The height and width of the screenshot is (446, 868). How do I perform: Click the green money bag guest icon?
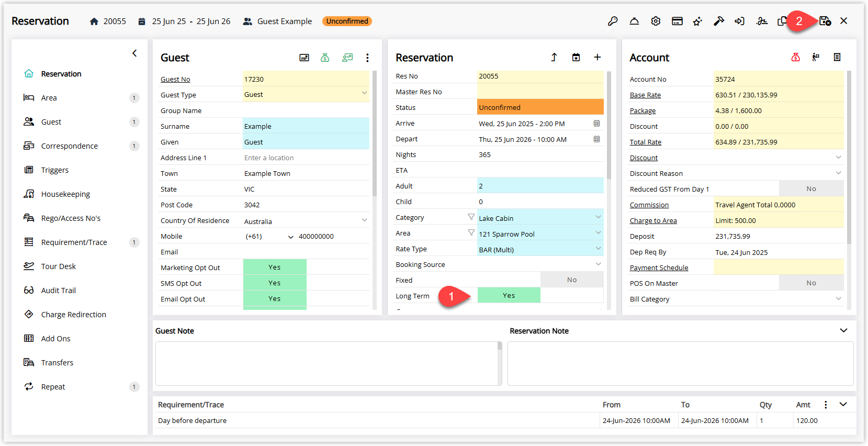(x=325, y=58)
